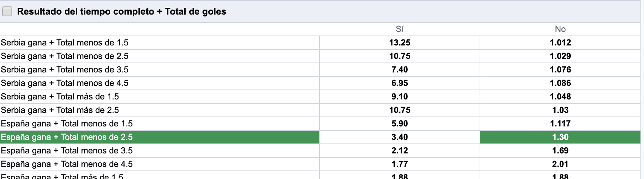Click No 1.048 for Serbia más de 1.5
Viewport: 644px width, 179px height.
click(560, 97)
